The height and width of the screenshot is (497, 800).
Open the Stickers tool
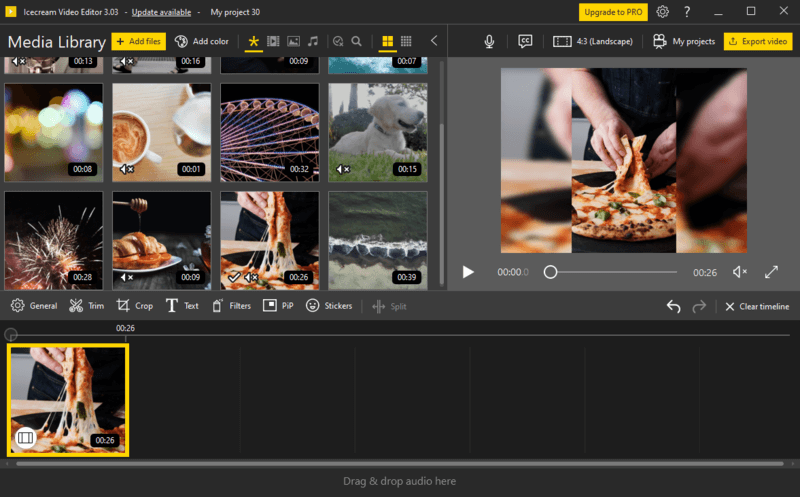pyautogui.click(x=329, y=306)
